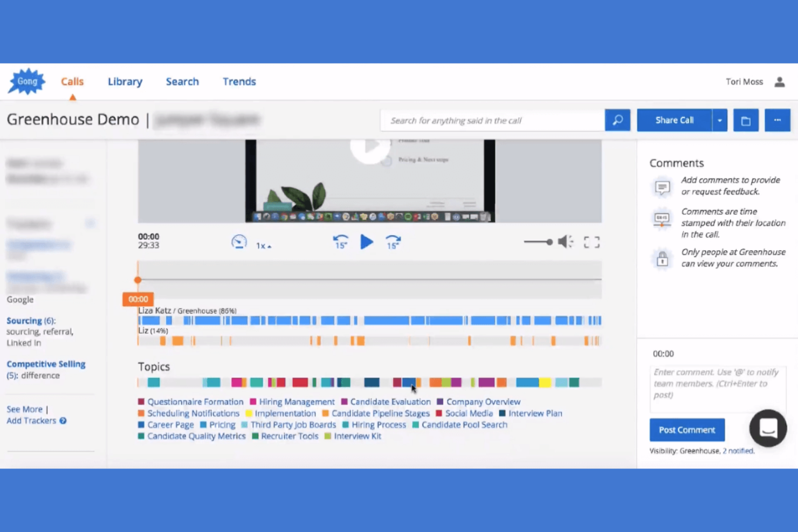The image size is (798, 532).
Task: Open Tori Moss user profile icon
Action: (x=780, y=82)
